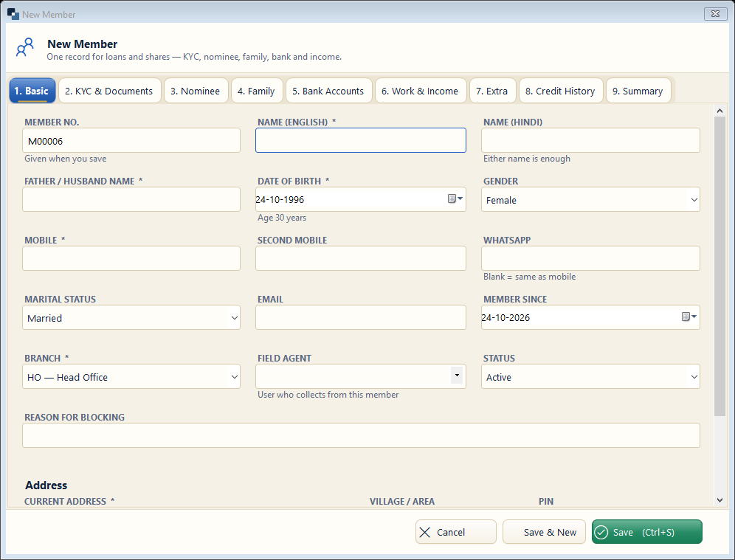This screenshot has width=735, height=560.
Task: Switch to the Extra tab
Action: point(492,91)
